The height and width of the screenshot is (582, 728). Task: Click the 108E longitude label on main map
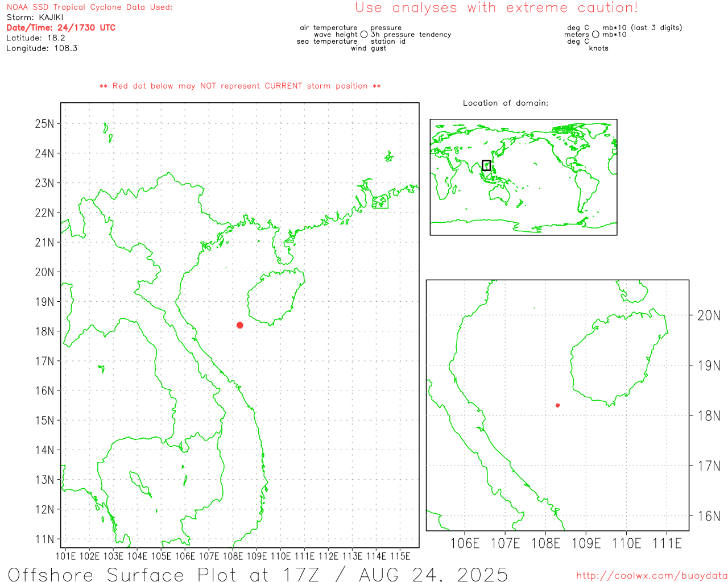tap(233, 556)
